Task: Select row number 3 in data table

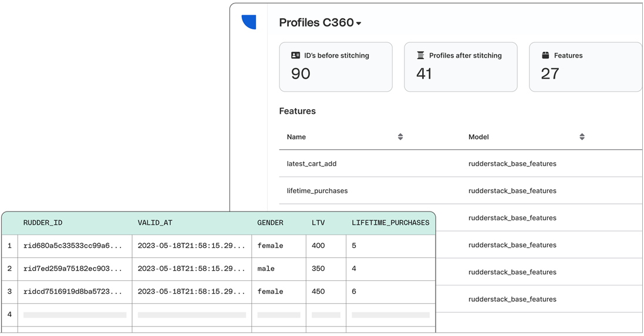Action: pos(9,291)
